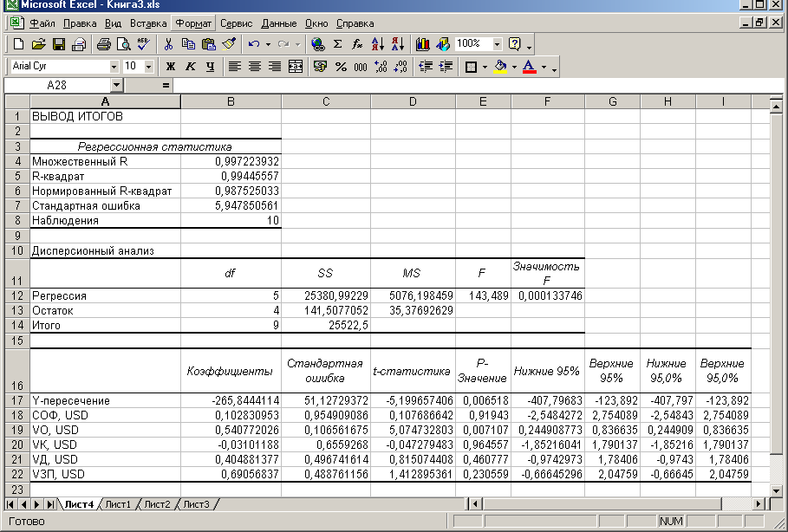This screenshot has height=532, width=788.
Task: Select row 12 header
Action: [x=16, y=296]
